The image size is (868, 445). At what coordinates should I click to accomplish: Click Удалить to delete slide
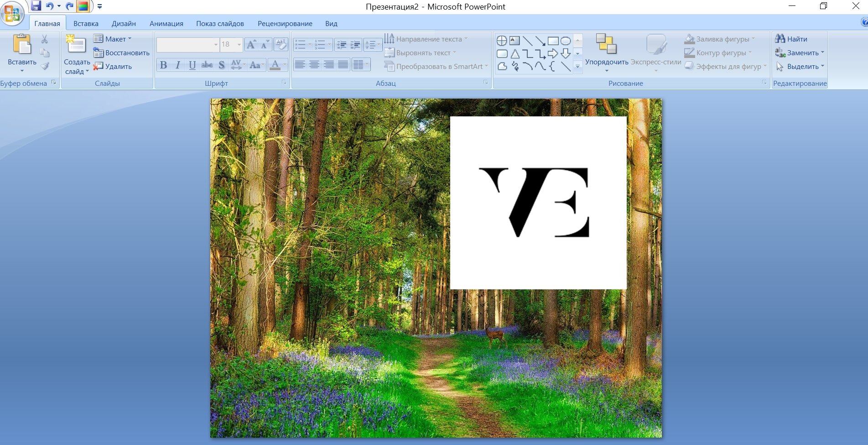[113, 66]
